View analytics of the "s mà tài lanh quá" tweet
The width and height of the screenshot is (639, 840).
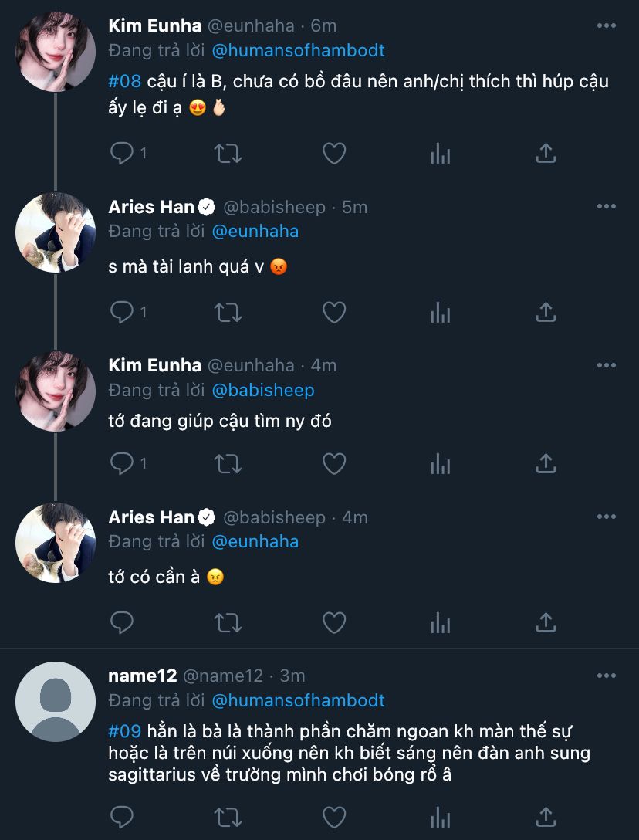click(440, 312)
